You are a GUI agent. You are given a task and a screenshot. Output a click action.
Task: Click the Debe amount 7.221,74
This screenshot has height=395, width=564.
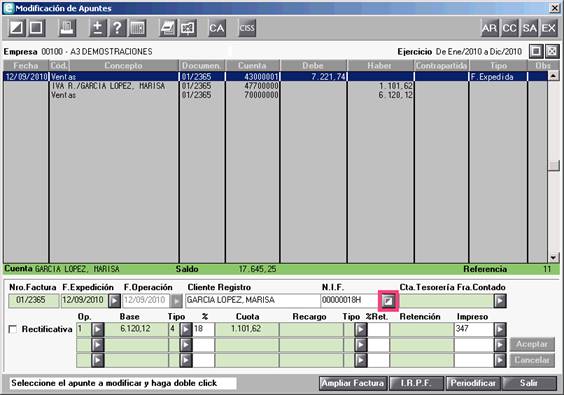328,76
